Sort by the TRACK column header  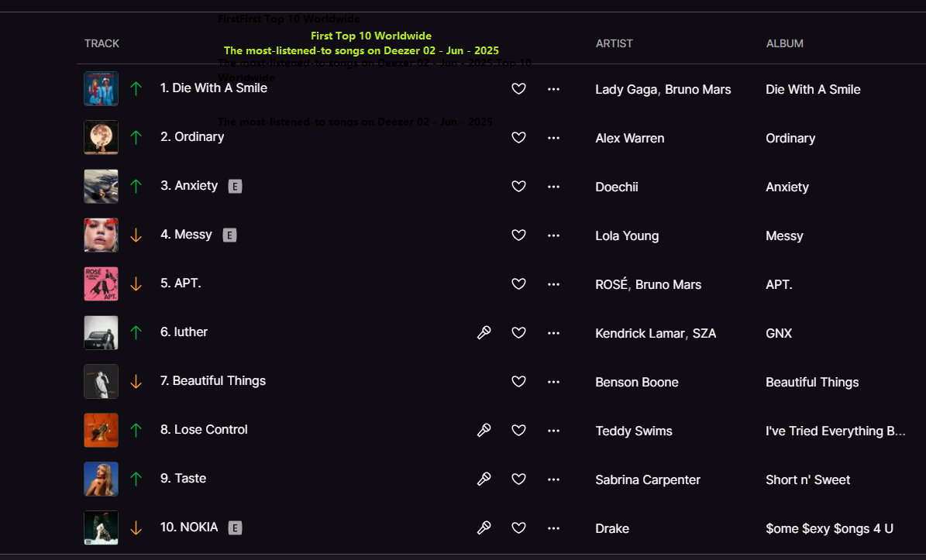point(102,43)
